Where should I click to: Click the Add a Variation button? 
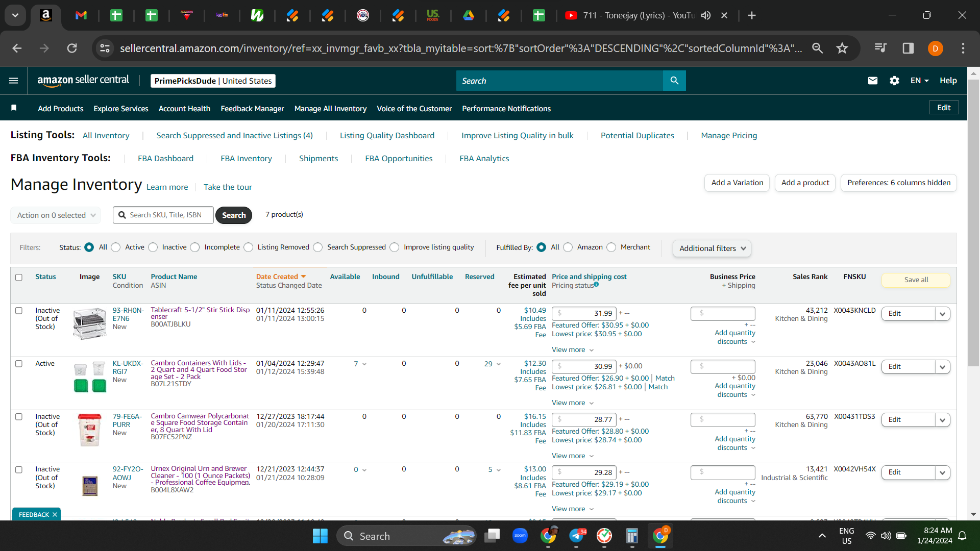(x=737, y=183)
